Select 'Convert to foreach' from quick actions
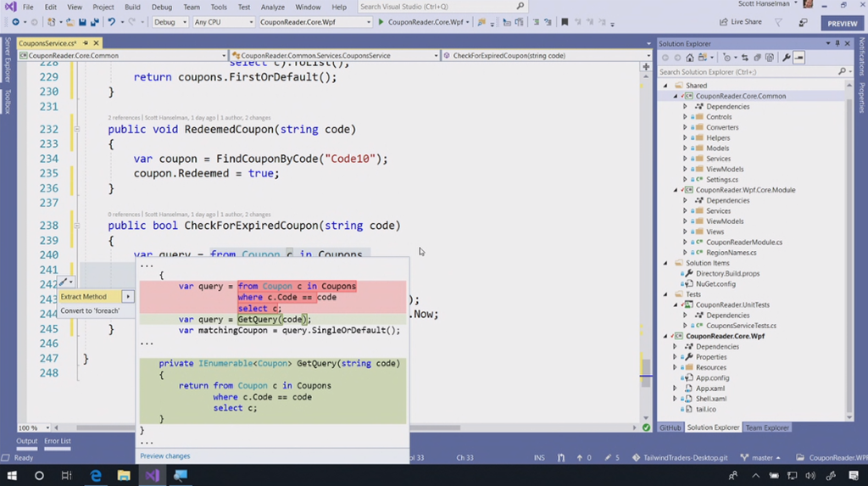Viewport: 868px width, 486px height. click(90, 310)
